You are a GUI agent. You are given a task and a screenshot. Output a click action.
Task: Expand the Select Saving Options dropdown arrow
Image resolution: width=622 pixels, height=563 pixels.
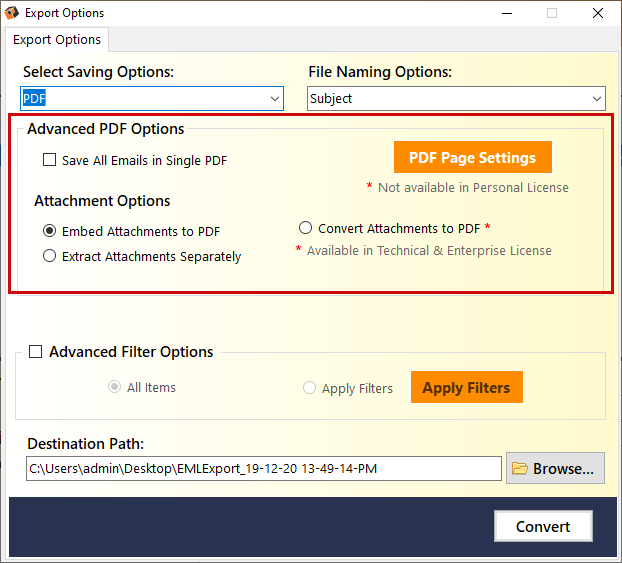coord(275,98)
